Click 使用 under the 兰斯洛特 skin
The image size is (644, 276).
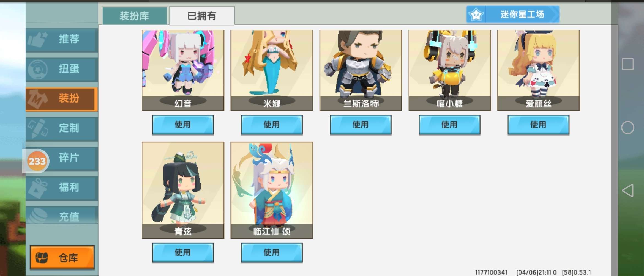tap(361, 125)
